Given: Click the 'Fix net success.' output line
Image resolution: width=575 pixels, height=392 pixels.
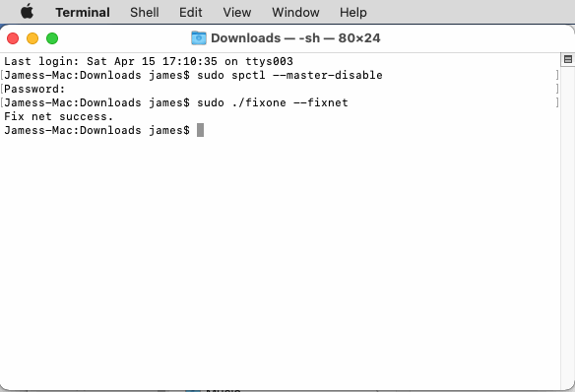Looking at the screenshot, I should pos(59,116).
